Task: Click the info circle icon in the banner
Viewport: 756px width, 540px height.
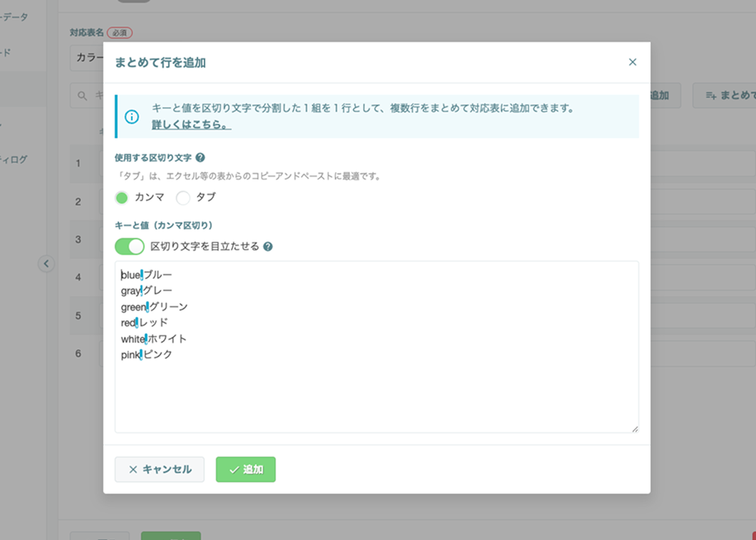Action: click(x=132, y=117)
